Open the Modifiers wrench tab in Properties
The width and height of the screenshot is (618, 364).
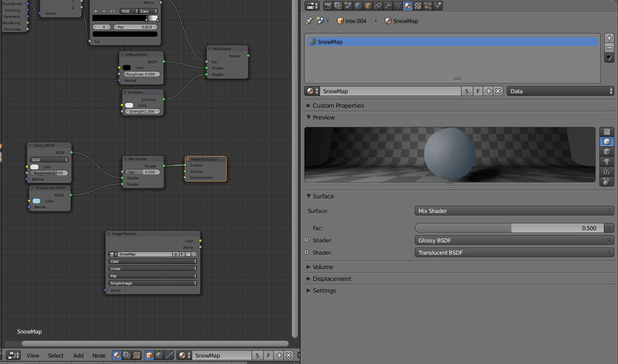pos(388,6)
